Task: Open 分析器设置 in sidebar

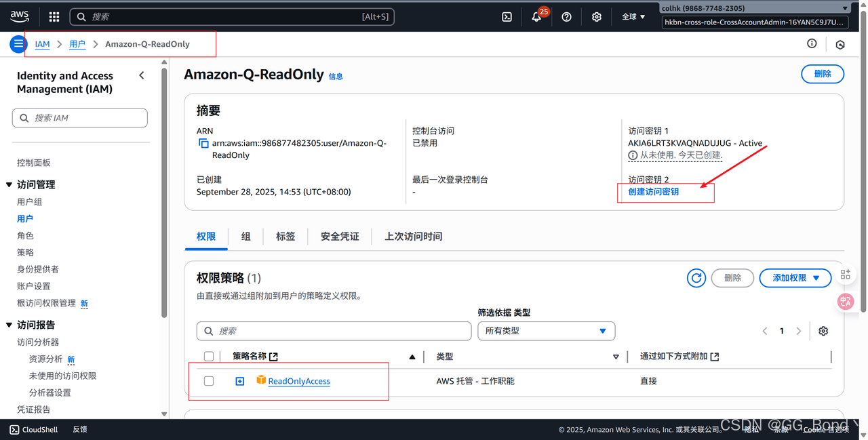Action: click(x=50, y=393)
